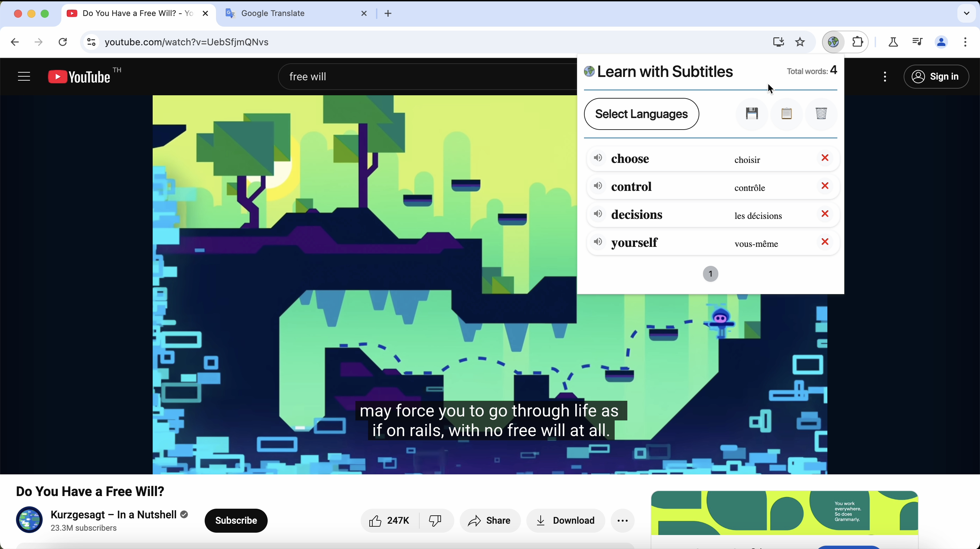Image resolution: width=980 pixels, height=549 pixels.
Task: Remove the word control from the list
Action: pos(825,186)
